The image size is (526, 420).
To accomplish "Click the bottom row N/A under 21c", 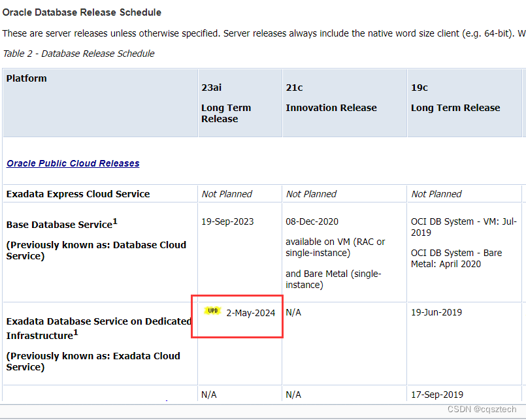I will tap(293, 395).
